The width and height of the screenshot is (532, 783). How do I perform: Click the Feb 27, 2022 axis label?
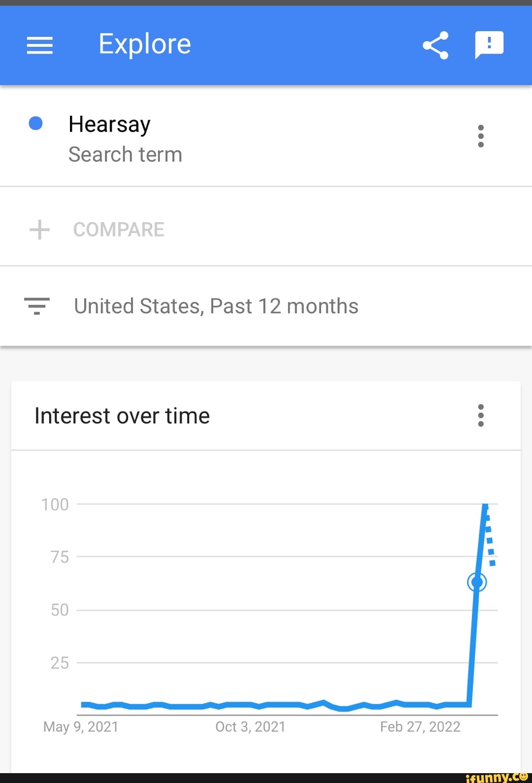coord(420,727)
